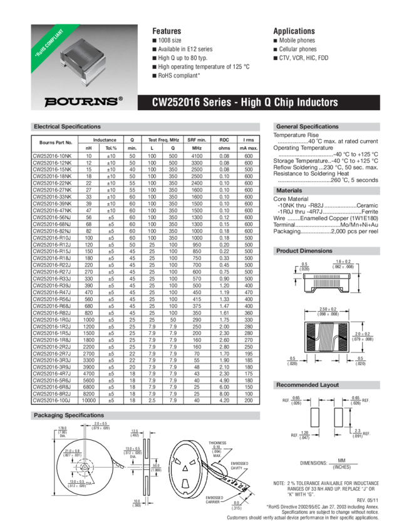Viewport: 404px width, 532px height.
Task: Click 'Mobile phones' application entry
Action: click(294, 41)
